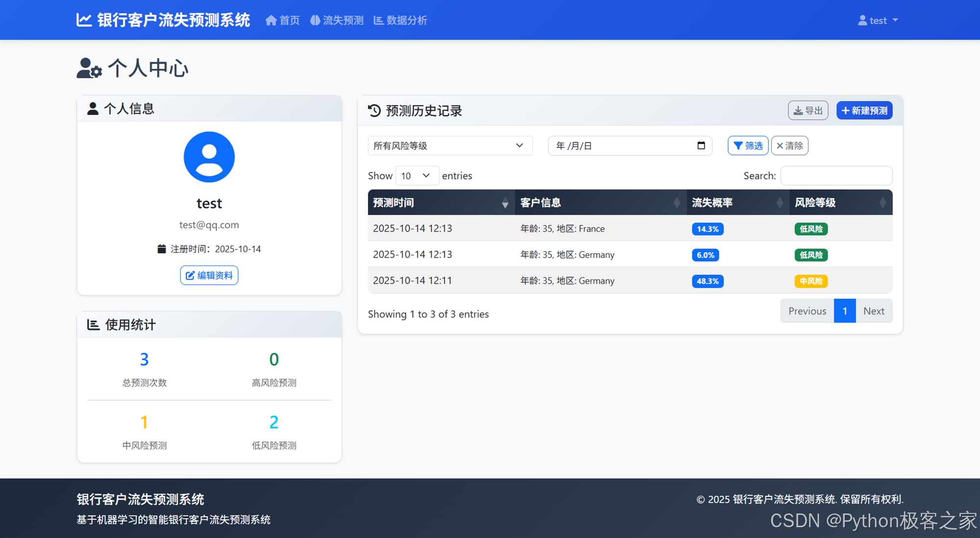Click the 导出 export button

[808, 111]
